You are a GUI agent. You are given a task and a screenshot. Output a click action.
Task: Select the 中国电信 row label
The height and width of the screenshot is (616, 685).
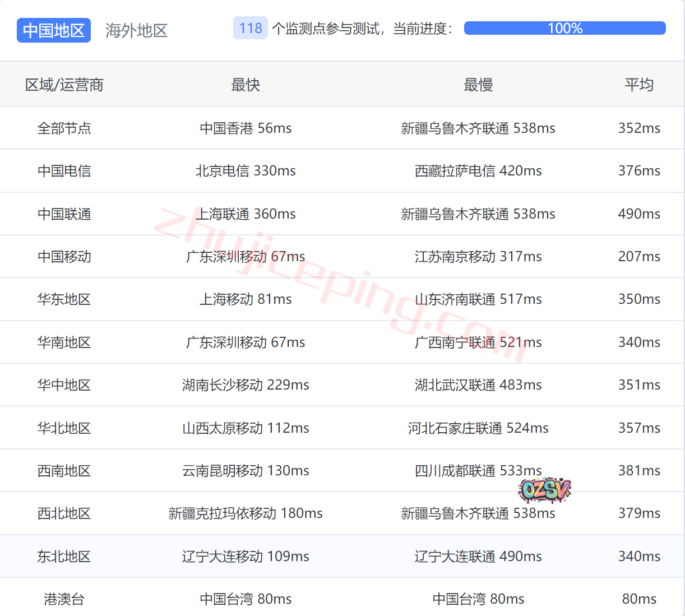64,171
